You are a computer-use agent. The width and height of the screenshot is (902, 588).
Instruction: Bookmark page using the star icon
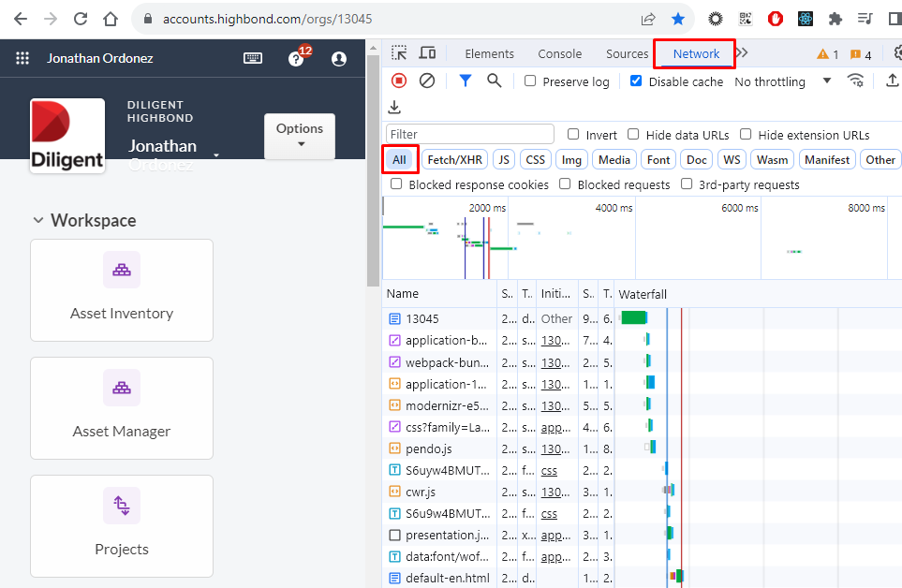[x=678, y=19]
